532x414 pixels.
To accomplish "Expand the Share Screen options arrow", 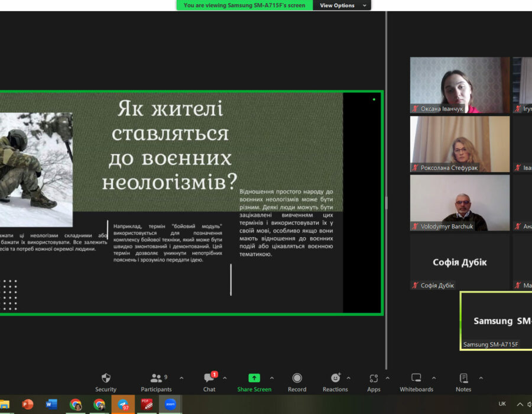I will click(272, 378).
